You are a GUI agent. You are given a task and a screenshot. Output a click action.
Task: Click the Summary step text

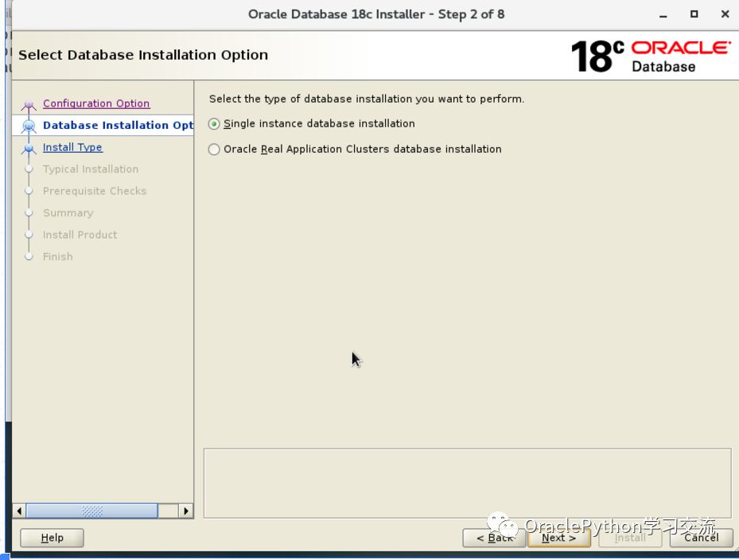68,213
